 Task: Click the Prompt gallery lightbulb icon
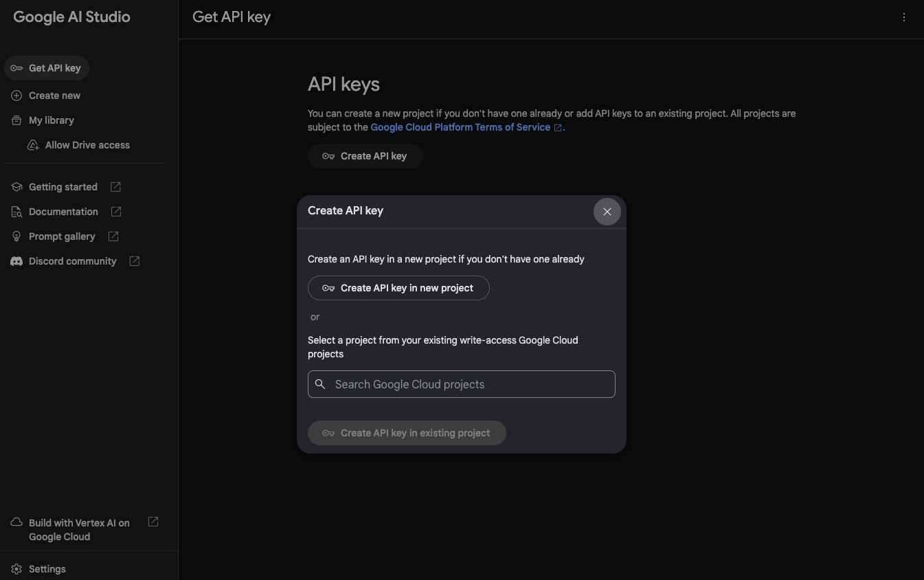pyautogui.click(x=16, y=236)
